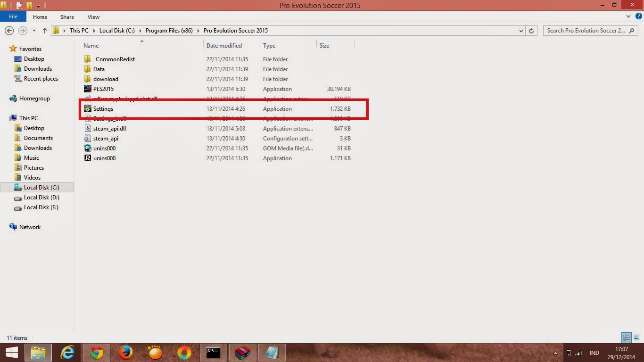Select the steam_api.dll file icon
Viewport: 644px width, 362px height.
click(x=87, y=129)
